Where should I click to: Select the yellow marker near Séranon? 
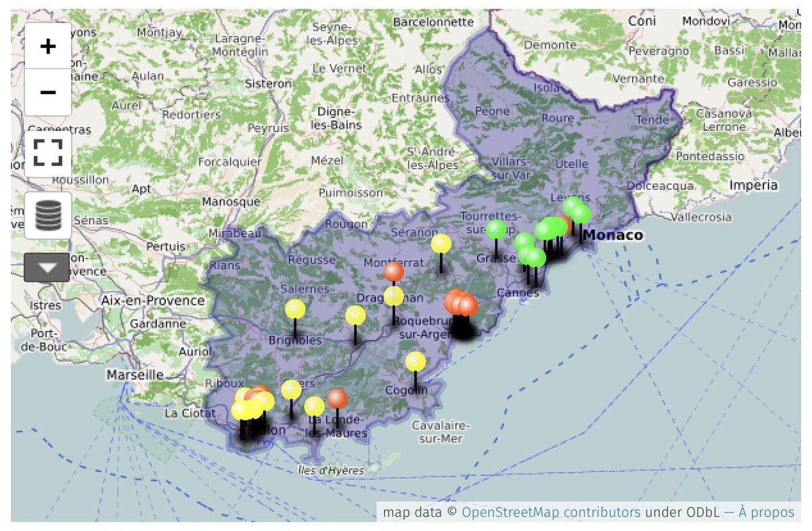pos(441,244)
